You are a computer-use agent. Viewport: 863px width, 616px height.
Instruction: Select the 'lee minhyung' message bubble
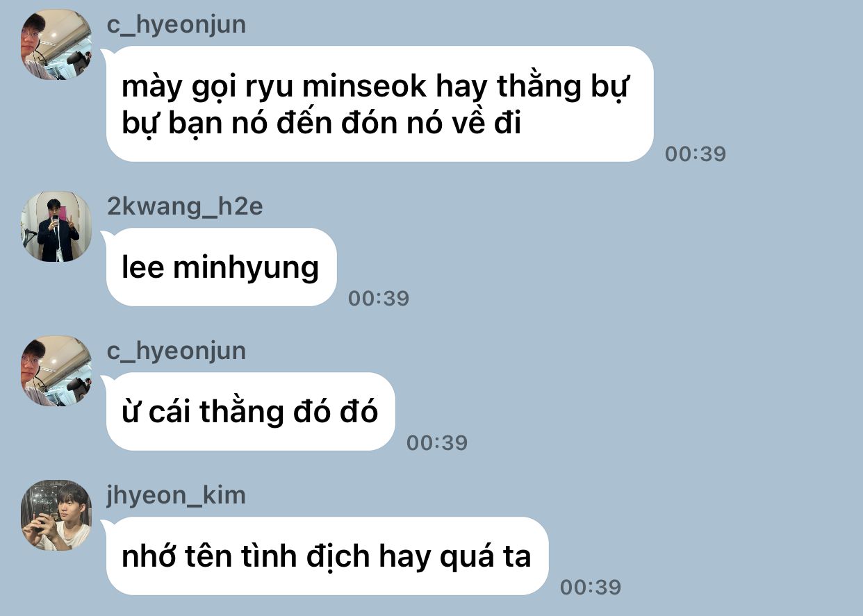click(x=221, y=267)
